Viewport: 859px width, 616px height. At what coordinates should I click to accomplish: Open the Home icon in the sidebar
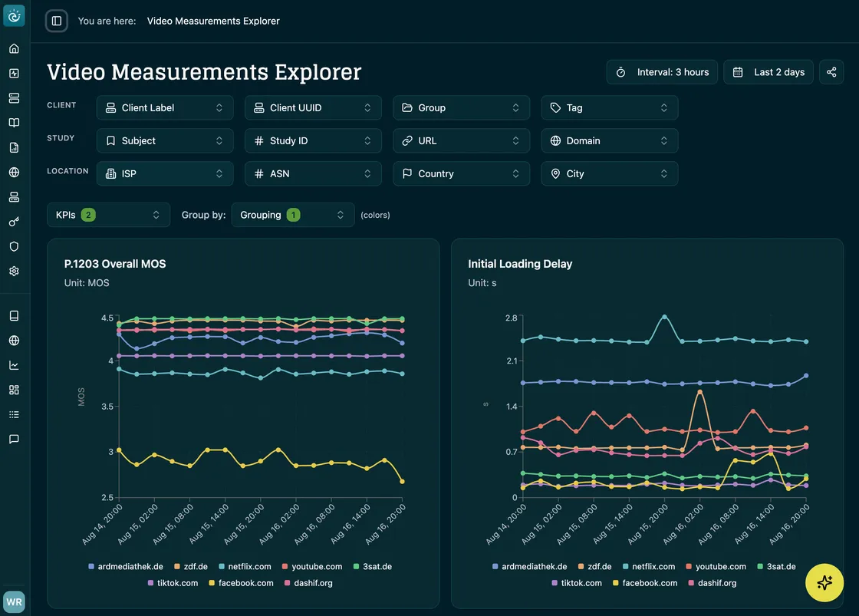pos(15,48)
